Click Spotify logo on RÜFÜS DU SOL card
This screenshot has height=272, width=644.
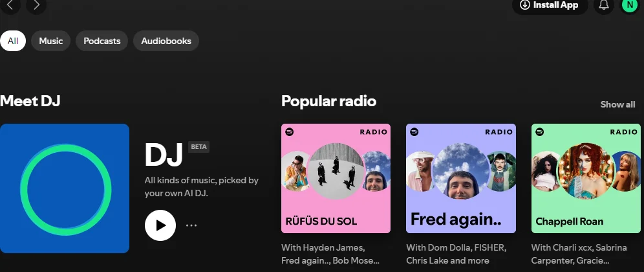290,131
